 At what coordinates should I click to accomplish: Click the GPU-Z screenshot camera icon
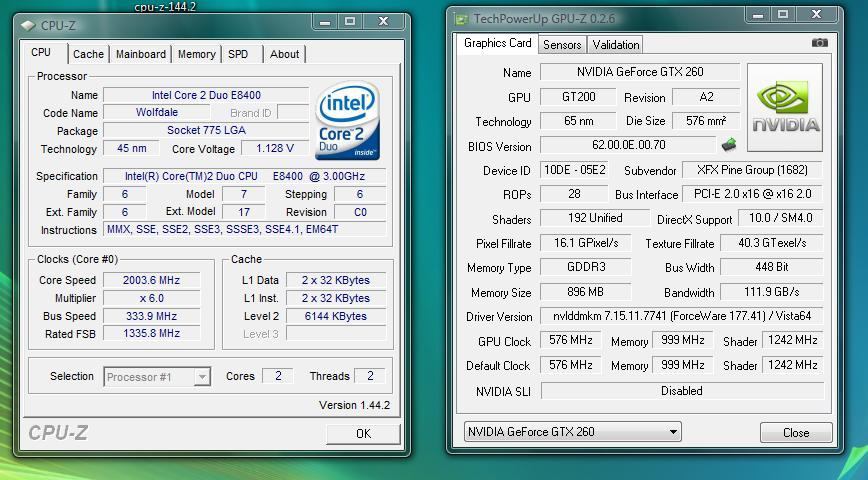click(x=819, y=43)
